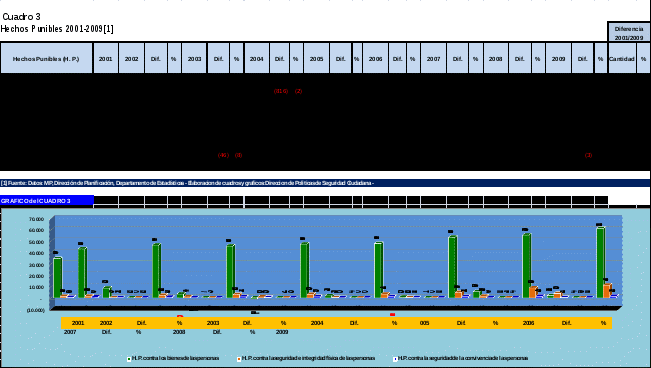This screenshot has height=368, width=651.
Task: Click '2008' below the orange axis band
Action: 179,332
